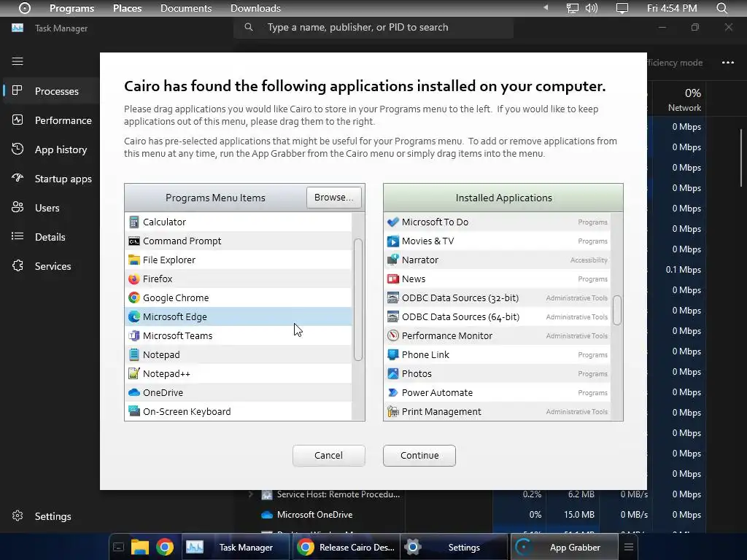The image size is (747, 560).
Task: Click the task view icon in taskbar
Action: tap(119, 547)
